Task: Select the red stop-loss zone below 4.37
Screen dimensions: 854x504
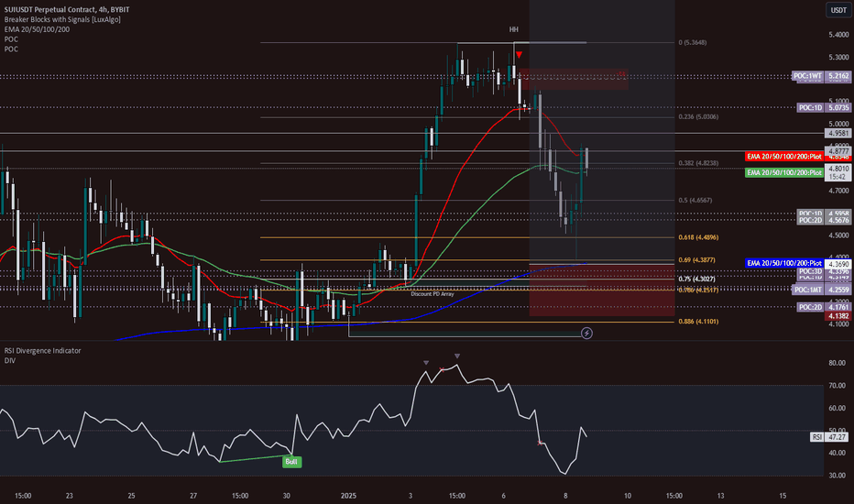Action: tap(602, 290)
